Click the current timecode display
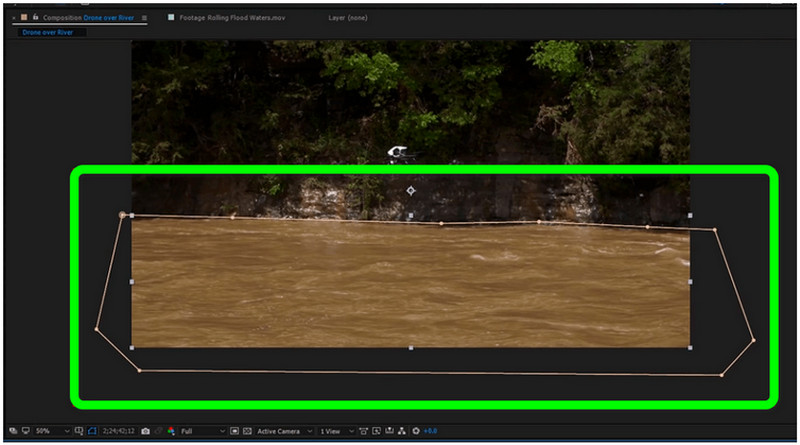Viewport: 800px width, 445px height. point(119,431)
